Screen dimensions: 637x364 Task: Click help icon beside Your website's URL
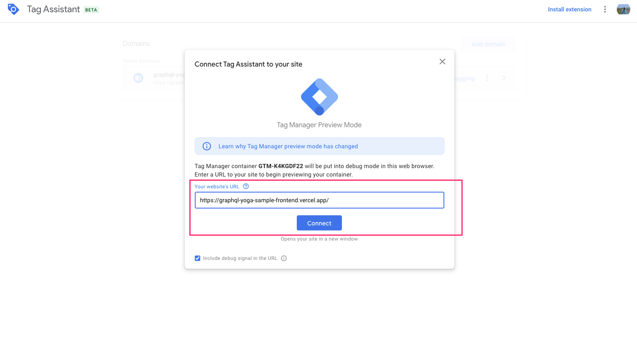click(x=246, y=187)
